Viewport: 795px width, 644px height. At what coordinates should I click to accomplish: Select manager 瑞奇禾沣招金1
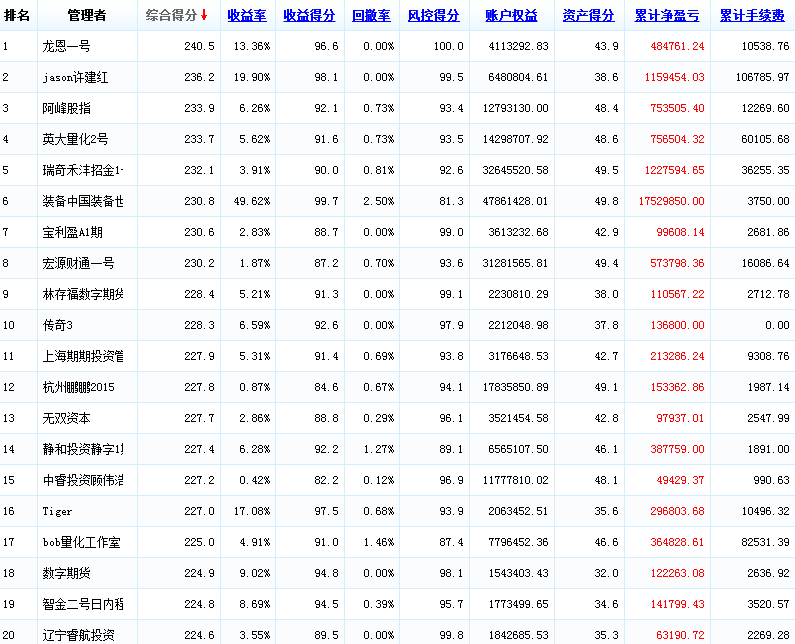click(x=83, y=170)
